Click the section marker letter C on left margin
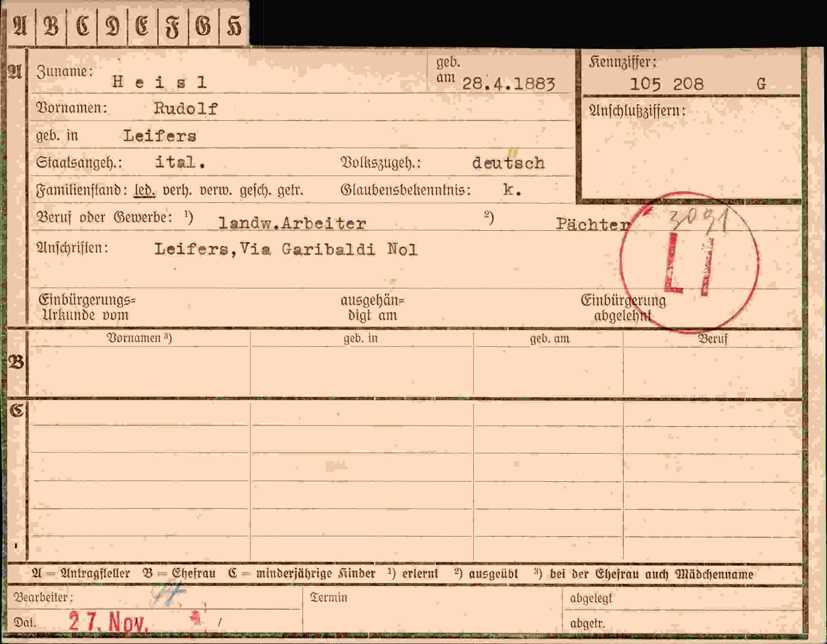This screenshot has height=644, width=827. pos(17,410)
